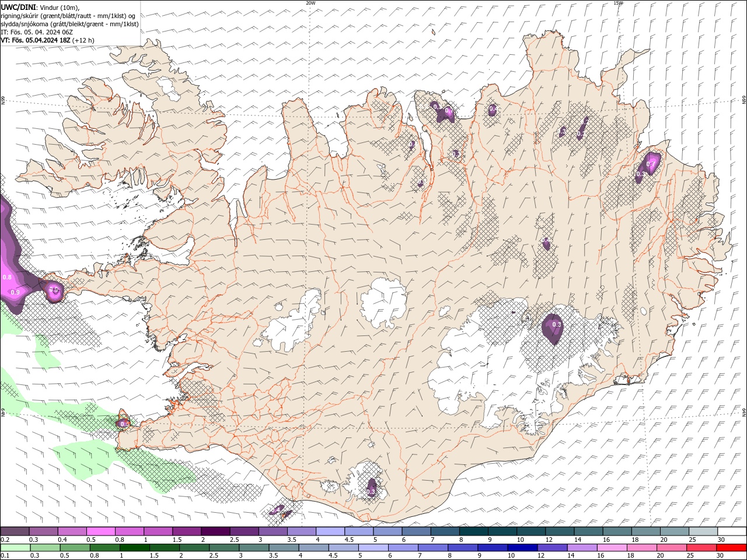Image resolution: width=747 pixels, height=560 pixels.
Task: Select the darkest purple snow swatch between 2 and 2.5
Action: pyautogui.click(x=215, y=531)
